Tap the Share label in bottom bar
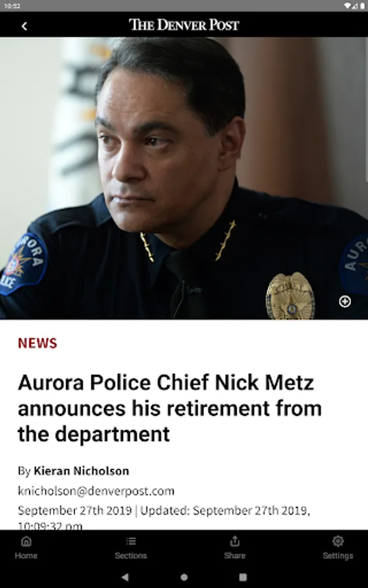 (x=235, y=556)
